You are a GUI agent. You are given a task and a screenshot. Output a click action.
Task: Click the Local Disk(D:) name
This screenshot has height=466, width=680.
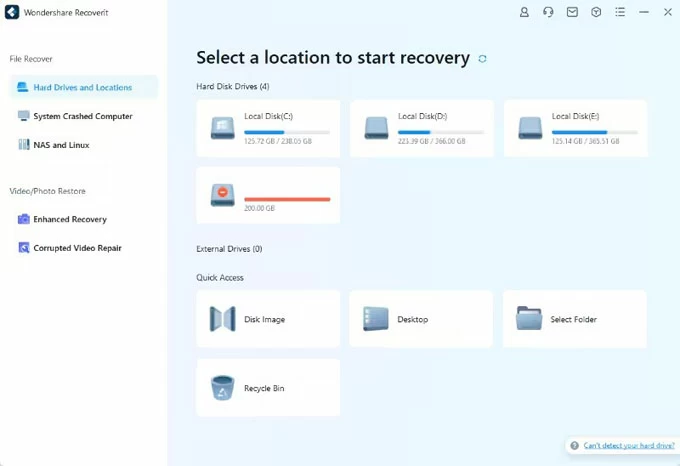tap(422, 116)
